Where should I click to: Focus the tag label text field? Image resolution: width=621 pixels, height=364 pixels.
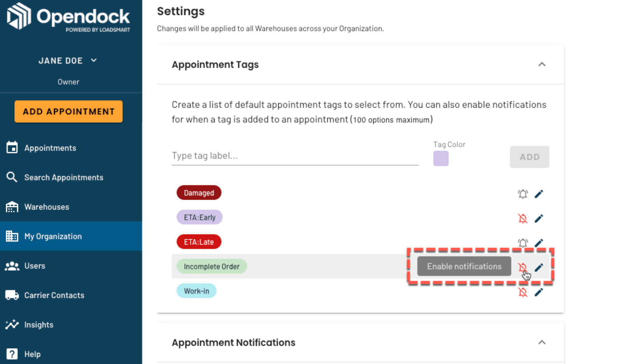[295, 156]
